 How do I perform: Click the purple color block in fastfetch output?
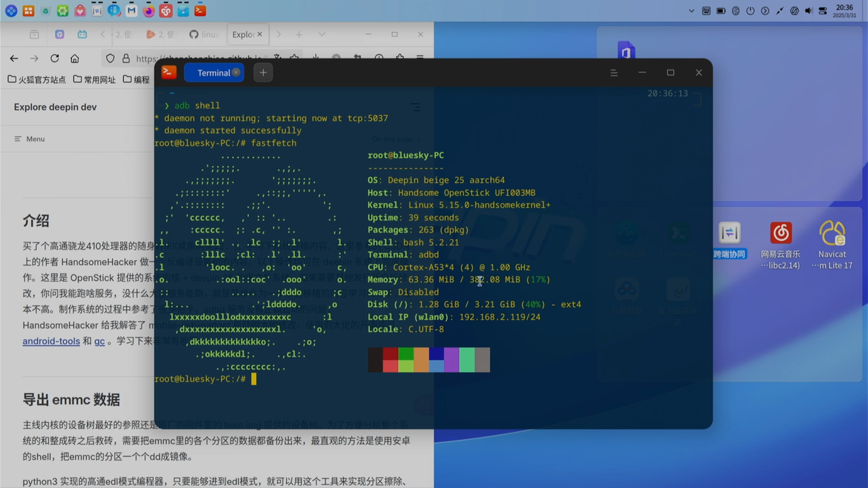[452, 360]
